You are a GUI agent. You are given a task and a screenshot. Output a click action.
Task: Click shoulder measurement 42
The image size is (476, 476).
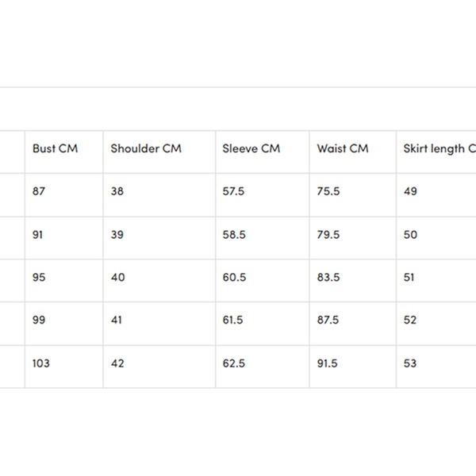pyautogui.click(x=117, y=363)
